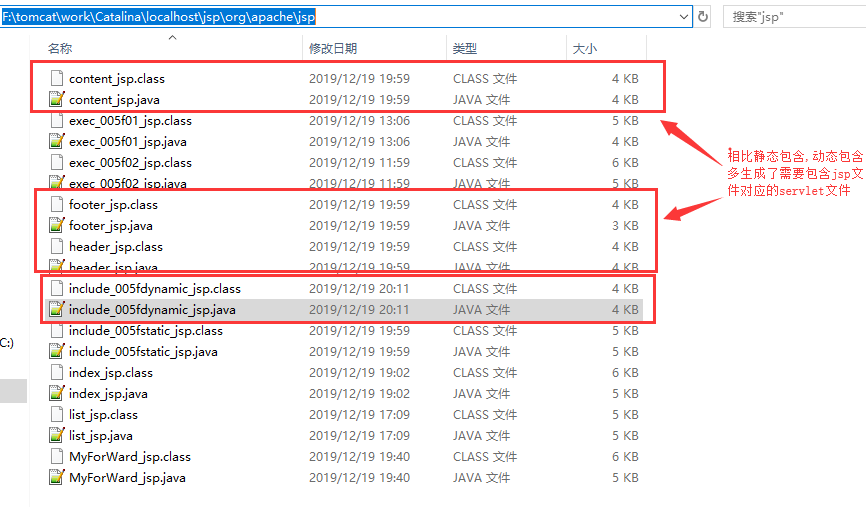The width and height of the screenshot is (866, 507).
Task: Select file name exec_005f02_jsp.class
Action: coord(130,163)
